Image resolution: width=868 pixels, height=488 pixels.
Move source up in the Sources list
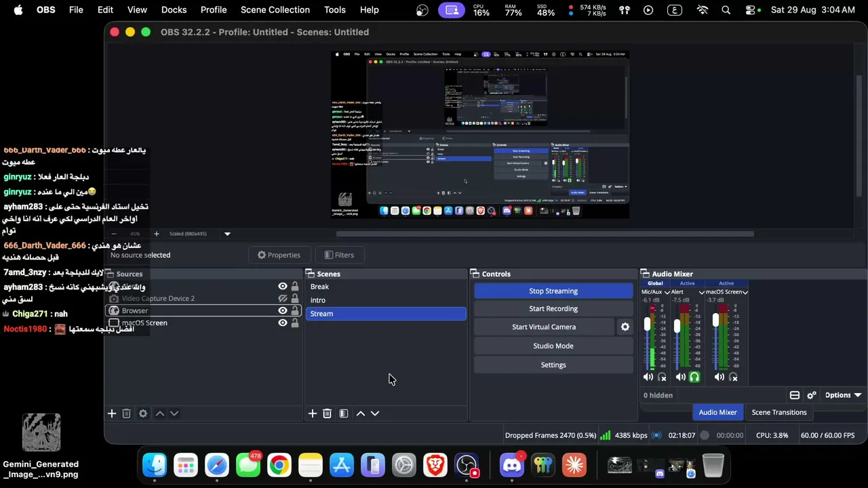(x=160, y=413)
